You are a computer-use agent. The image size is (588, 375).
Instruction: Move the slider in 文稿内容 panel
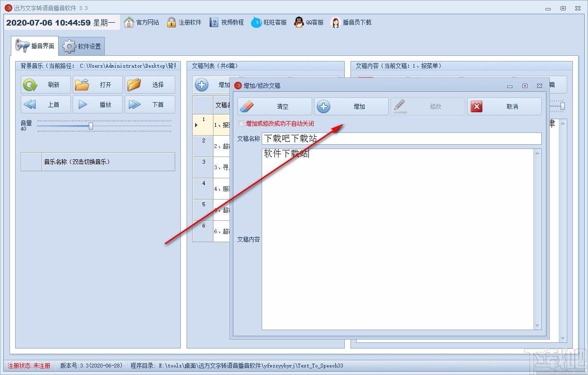(x=562, y=106)
